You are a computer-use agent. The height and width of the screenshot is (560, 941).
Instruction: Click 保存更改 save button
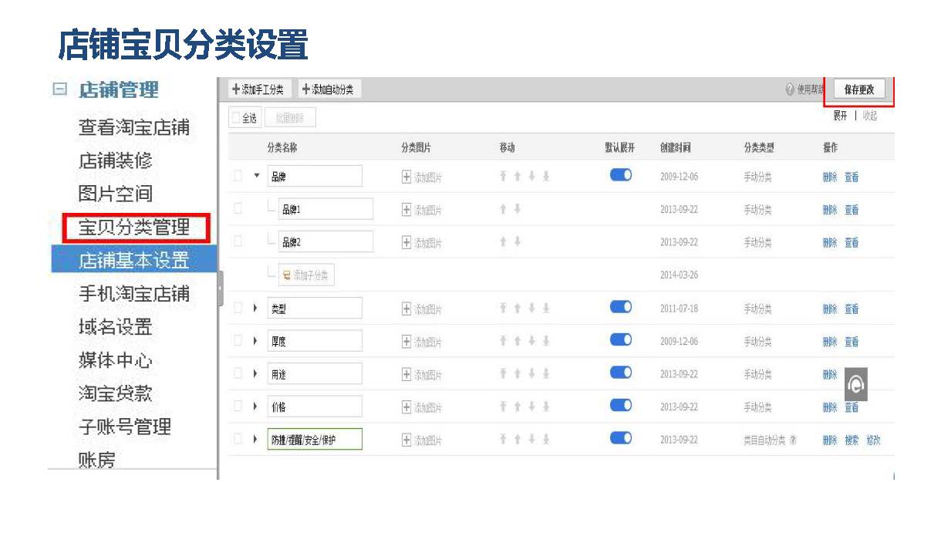(x=860, y=90)
